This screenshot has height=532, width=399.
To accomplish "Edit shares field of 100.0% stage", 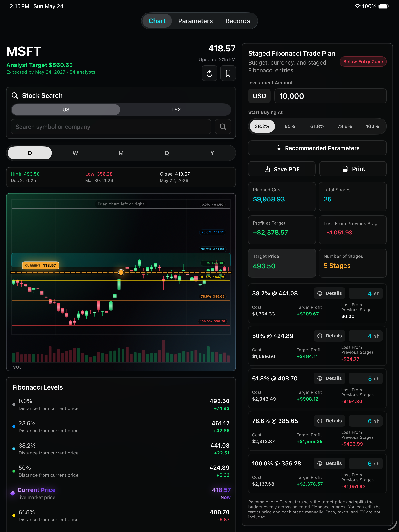I will [x=366, y=464].
